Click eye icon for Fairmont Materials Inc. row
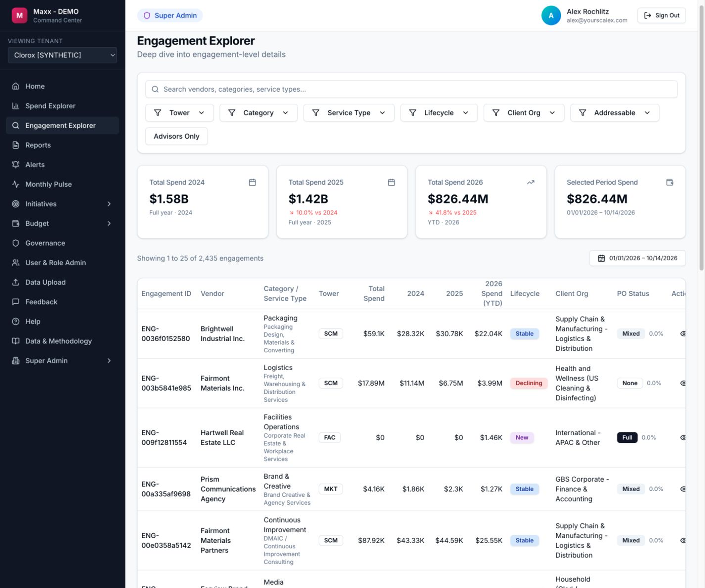 pos(683,383)
